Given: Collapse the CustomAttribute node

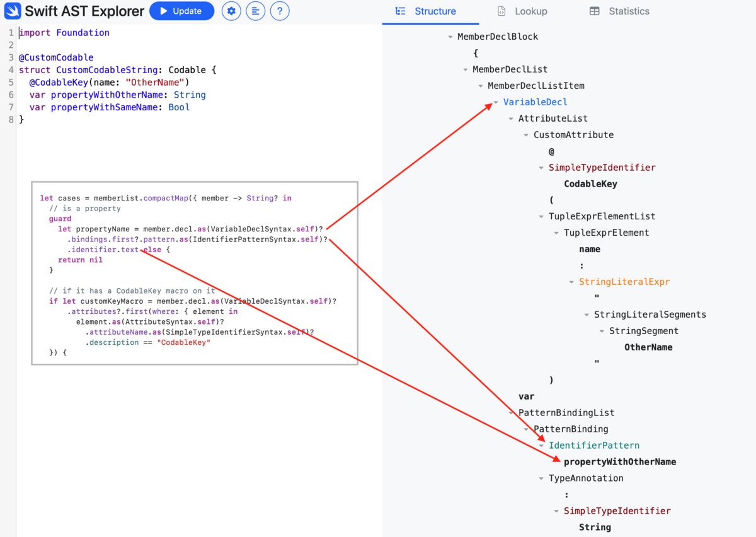Looking at the screenshot, I should pos(526,136).
